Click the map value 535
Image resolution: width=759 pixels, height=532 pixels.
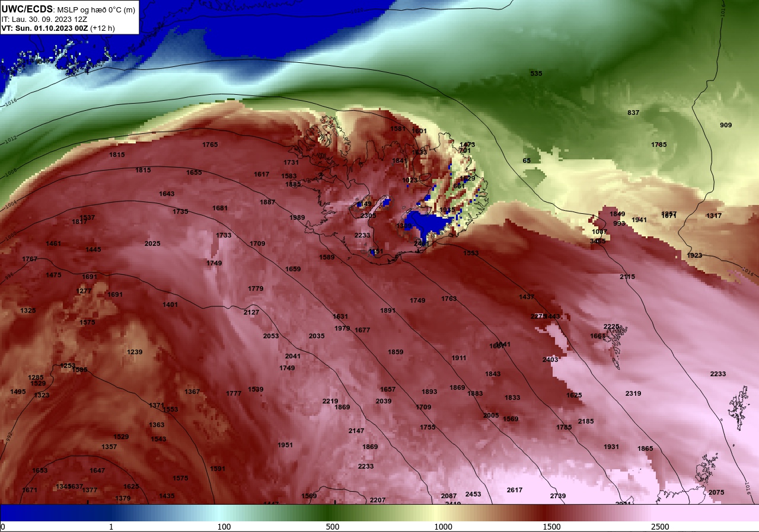(536, 73)
